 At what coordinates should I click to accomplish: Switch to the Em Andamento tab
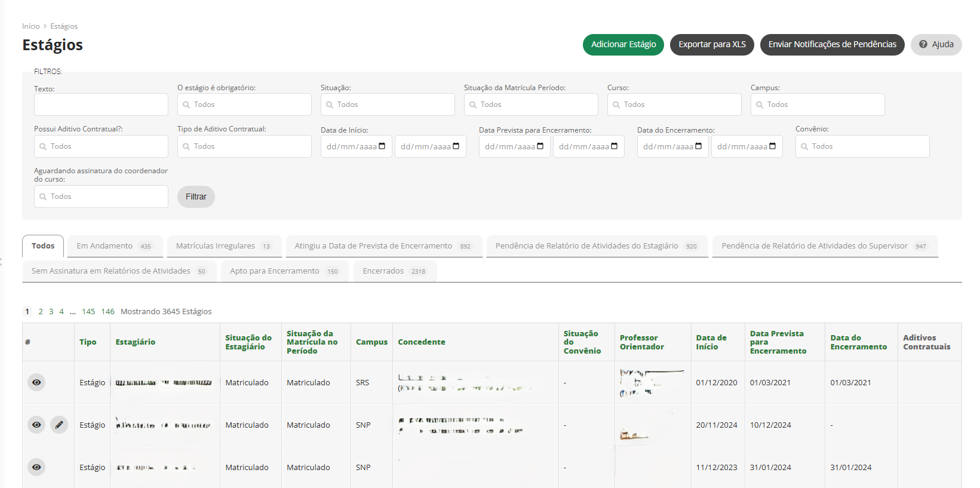pyautogui.click(x=113, y=246)
